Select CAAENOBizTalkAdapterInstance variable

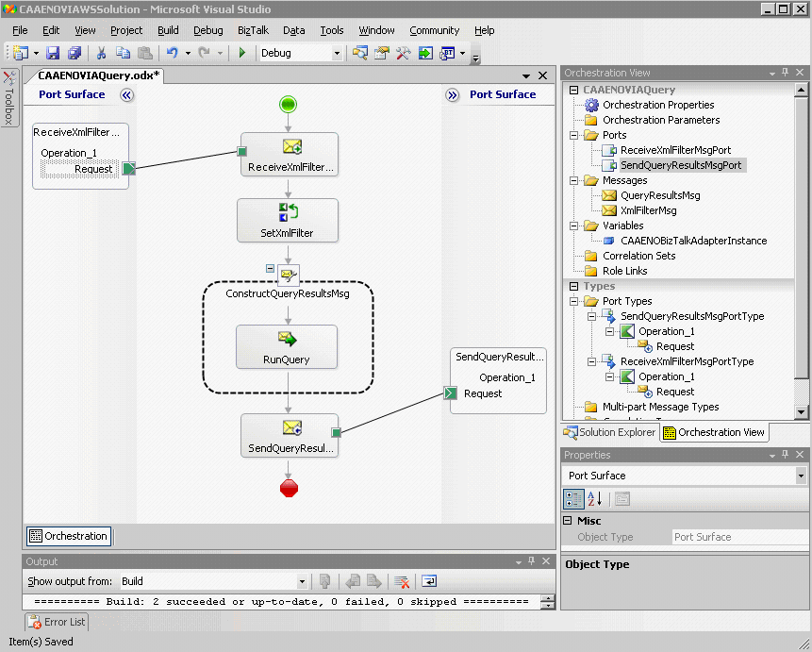click(x=694, y=241)
